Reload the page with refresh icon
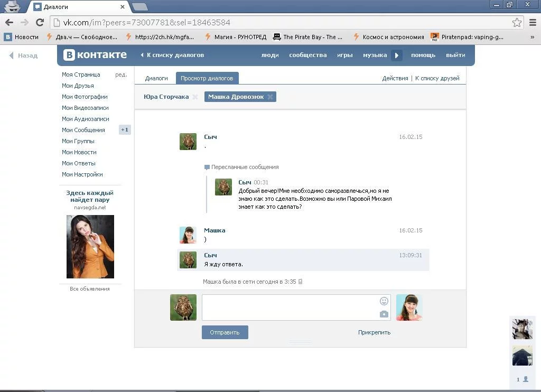Image resolution: width=541 pixels, height=392 pixels. pyautogui.click(x=40, y=22)
